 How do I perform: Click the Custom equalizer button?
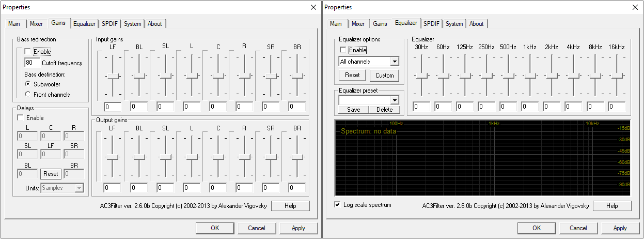pyautogui.click(x=384, y=76)
